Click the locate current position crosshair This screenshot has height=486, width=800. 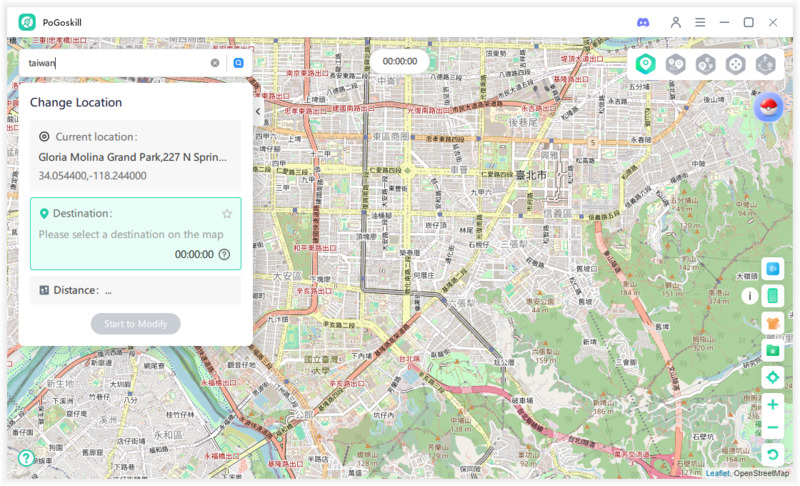[772, 377]
